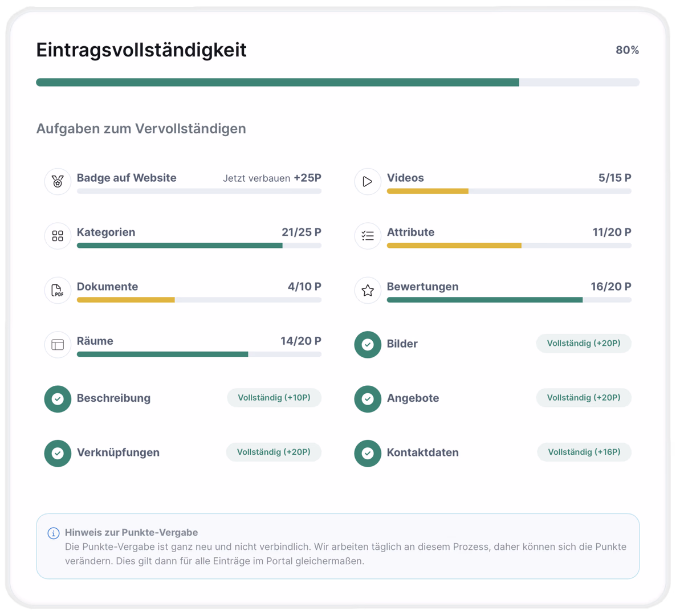
Task: Click the yellow Videos progress bar
Action: pos(509,191)
